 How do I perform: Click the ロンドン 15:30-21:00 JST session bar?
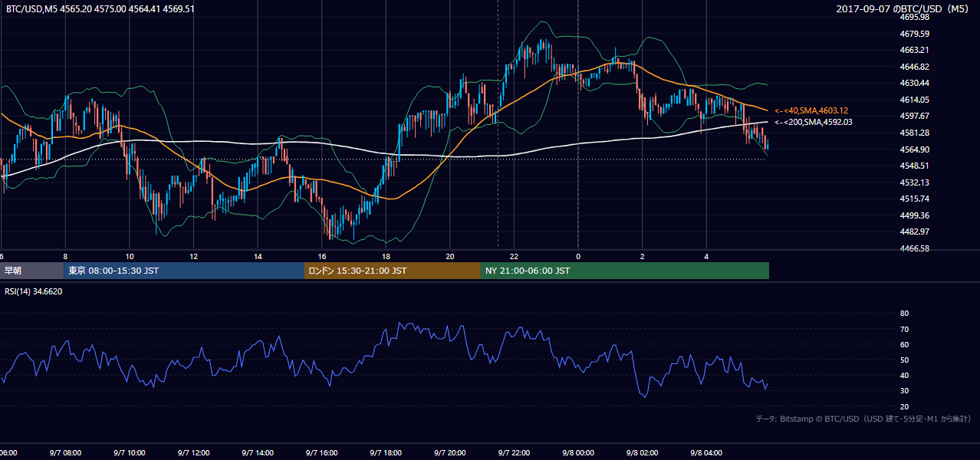click(393, 271)
